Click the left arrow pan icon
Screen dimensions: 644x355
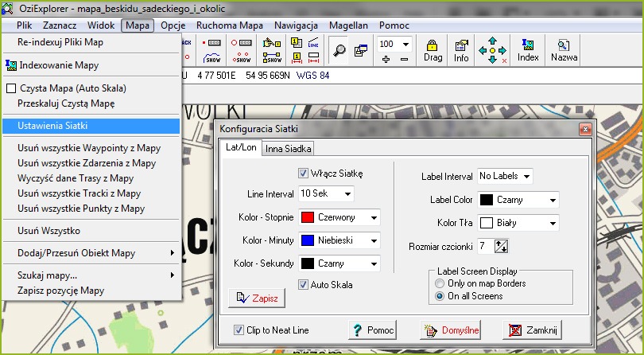click(x=483, y=51)
